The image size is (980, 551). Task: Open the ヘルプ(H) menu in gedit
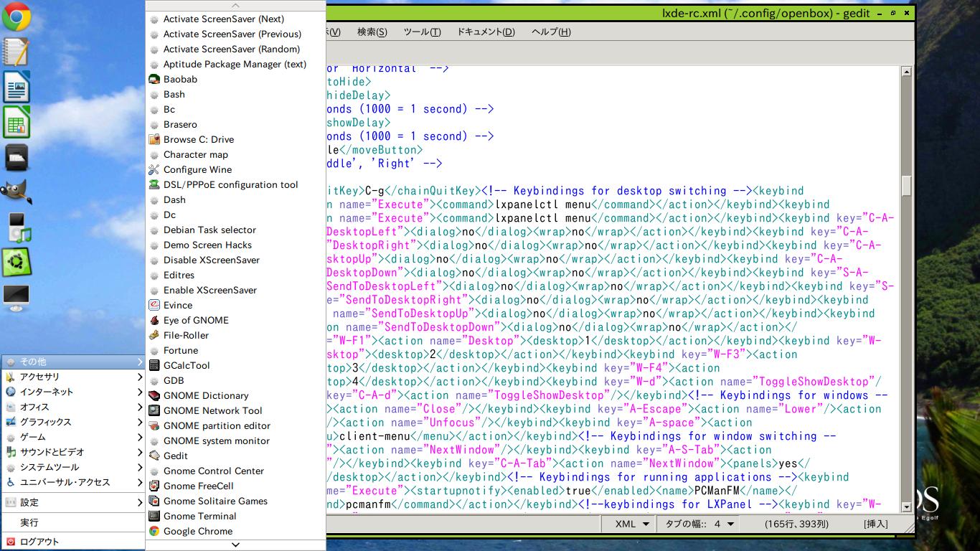(551, 32)
